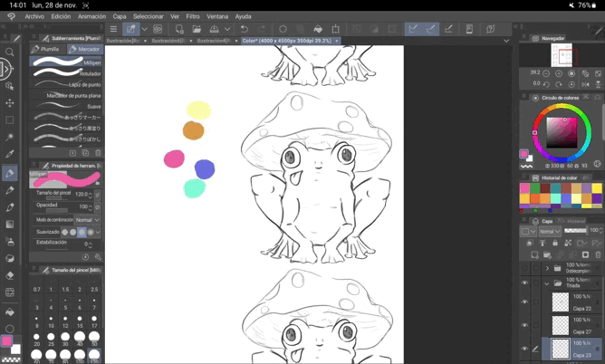Open the Filtro menu
The width and height of the screenshot is (605, 364).
tap(193, 16)
